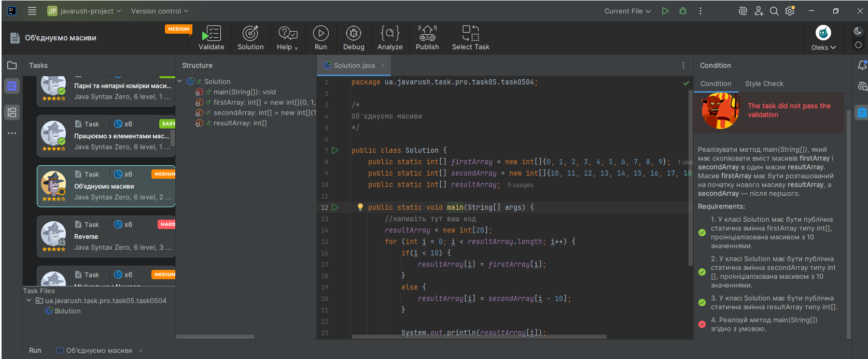Image resolution: width=868 pixels, height=359 pixels.
Task: Click run gutter arrow beside main method
Action: [x=335, y=207]
